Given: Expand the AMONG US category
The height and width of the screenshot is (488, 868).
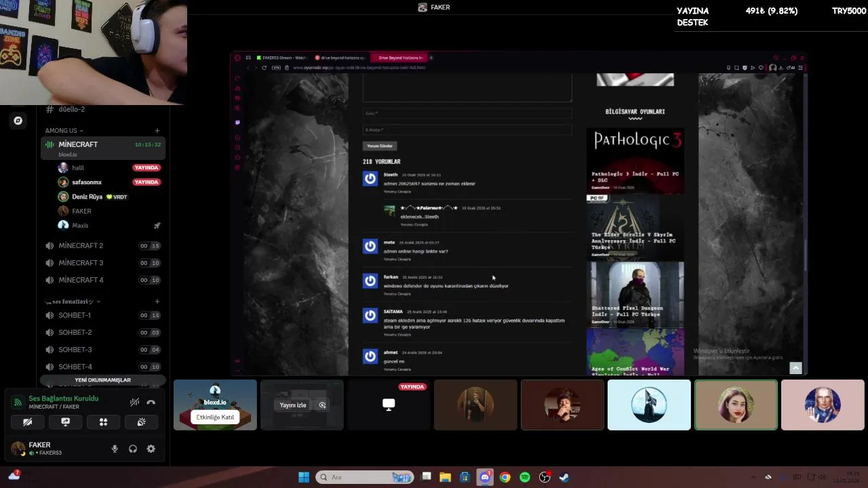Looking at the screenshot, I should coord(64,130).
